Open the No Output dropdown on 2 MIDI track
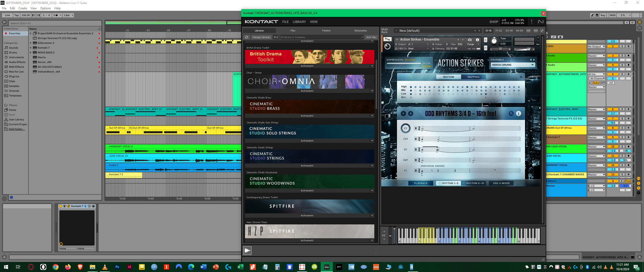644x272 pixels. [x=596, y=46]
